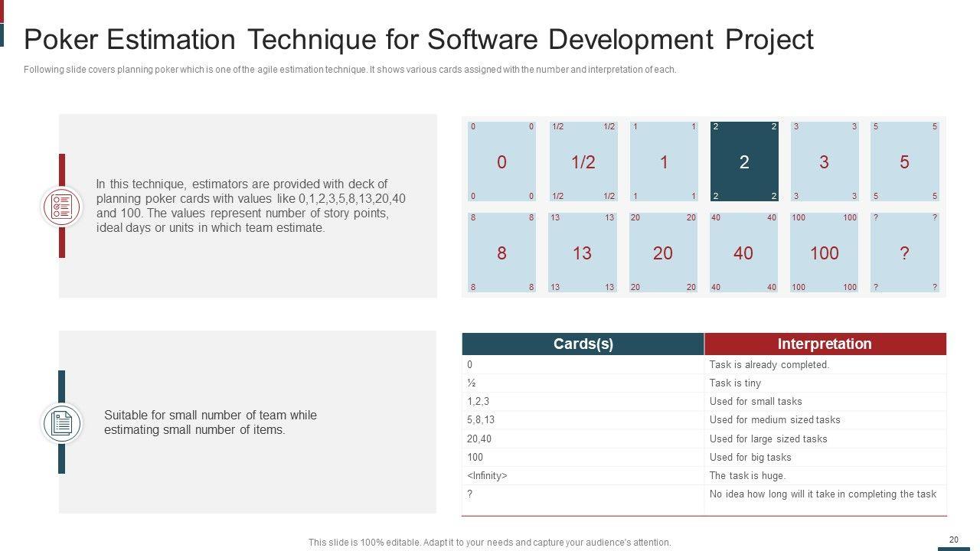
Task: Click the 'Used for medium sized tasks' cell
Action: 825,420
